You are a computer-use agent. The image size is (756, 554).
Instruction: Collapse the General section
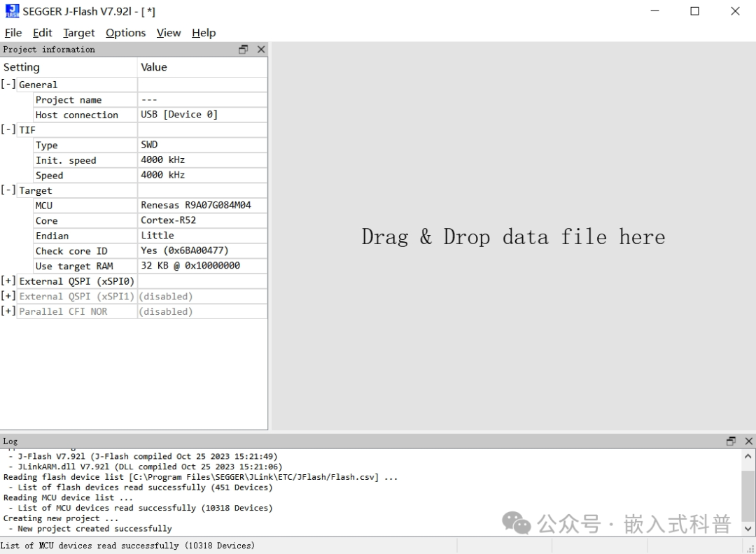pyautogui.click(x=8, y=85)
